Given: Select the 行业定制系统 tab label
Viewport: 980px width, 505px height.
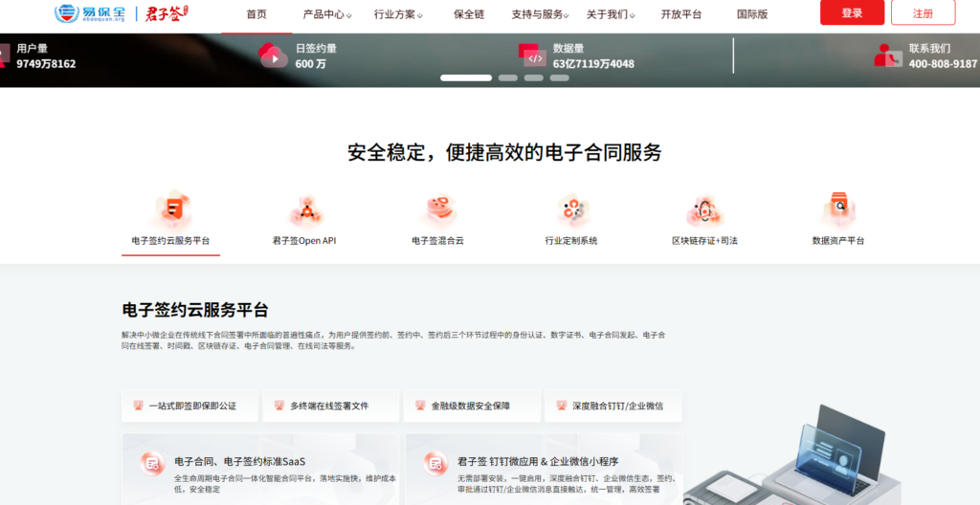Looking at the screenshot, I should 571,241.
